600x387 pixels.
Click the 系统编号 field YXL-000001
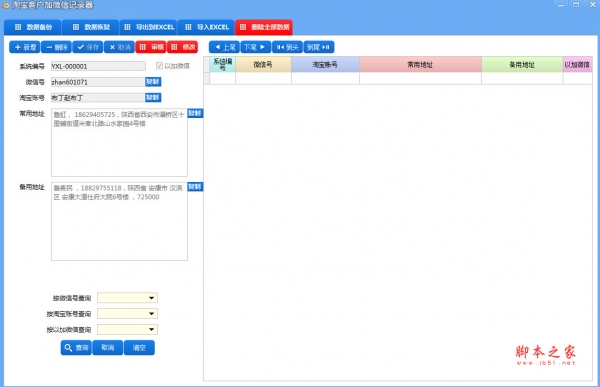[98, 66]
